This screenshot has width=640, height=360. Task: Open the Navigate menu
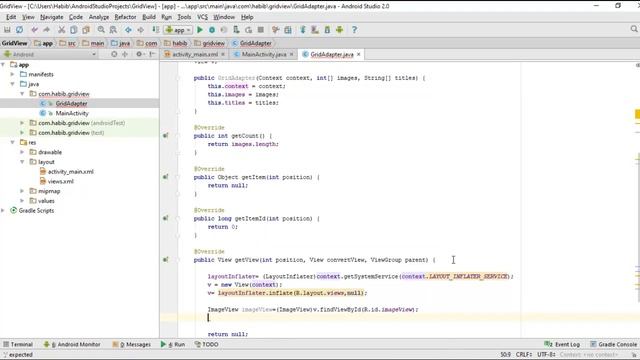tap(51, 17)
